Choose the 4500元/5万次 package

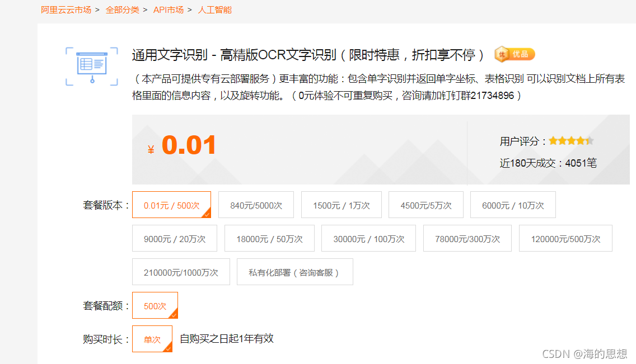point(426,205)
